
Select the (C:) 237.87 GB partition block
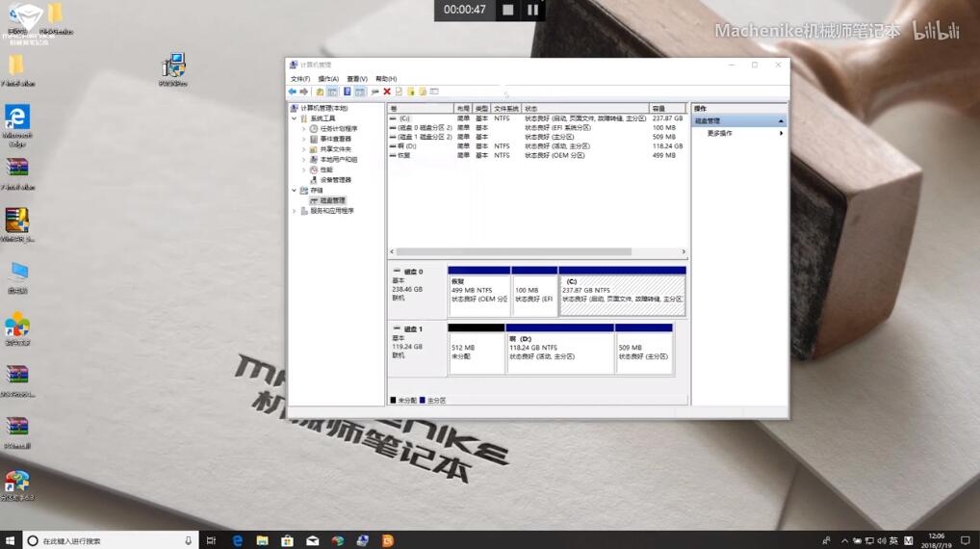click(x=623, y=291)
